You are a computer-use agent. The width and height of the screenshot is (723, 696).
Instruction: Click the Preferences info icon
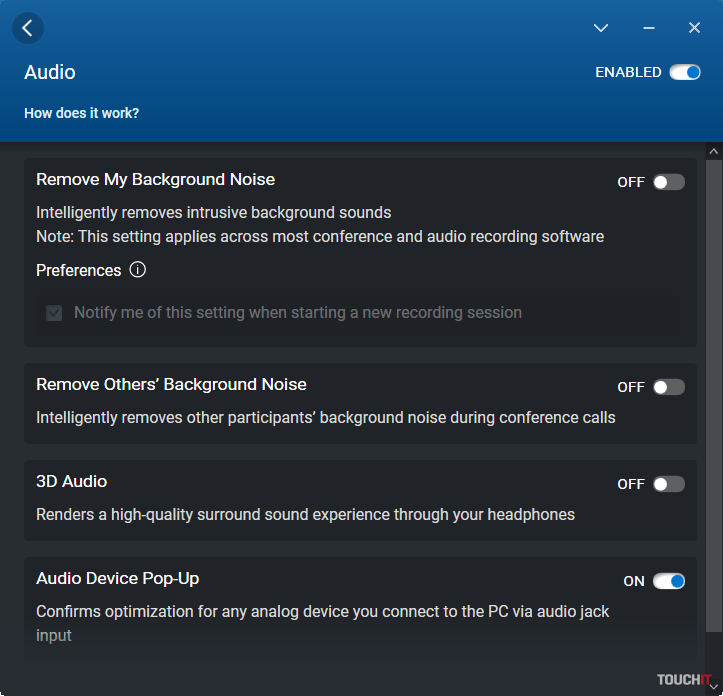[138, 270]
